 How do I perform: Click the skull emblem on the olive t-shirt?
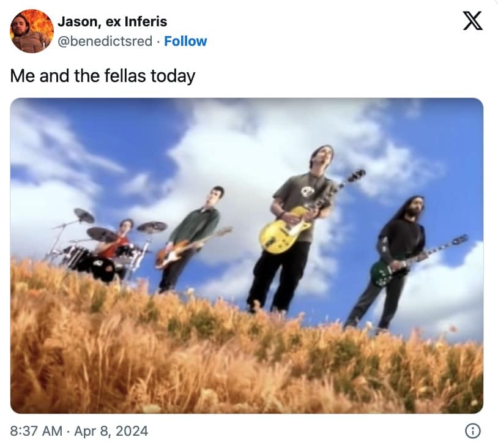point(307,190)
